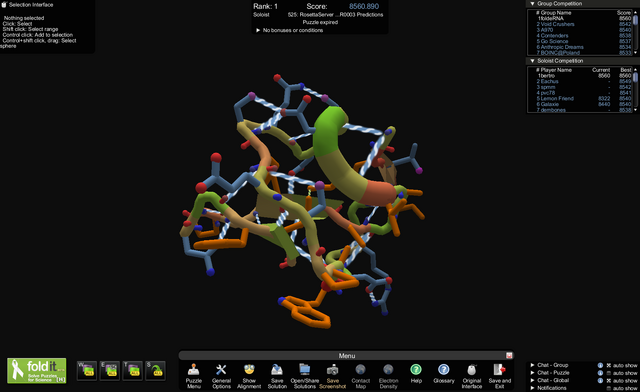
Task: Select player Lemon Friend row
Action: [x=584, y=98]
